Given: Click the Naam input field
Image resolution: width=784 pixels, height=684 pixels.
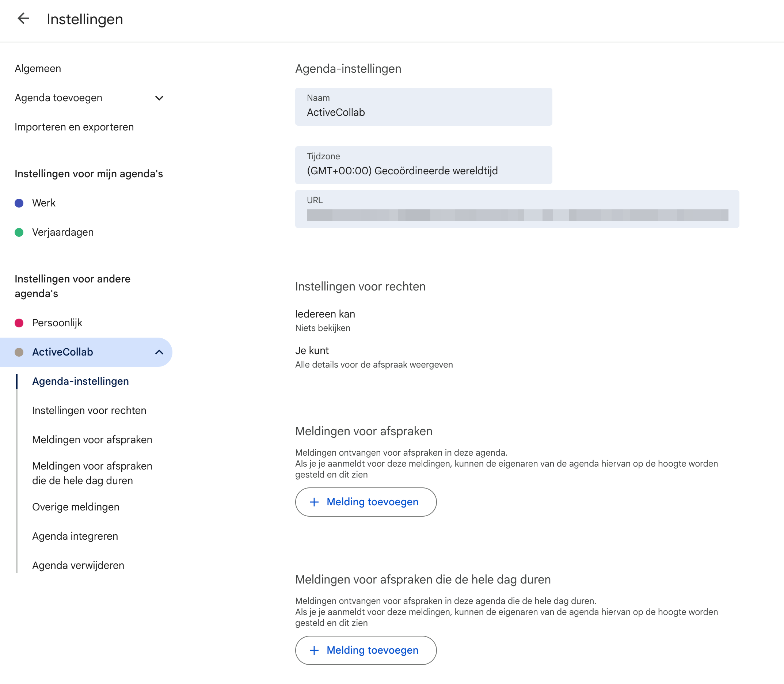Looking at the screenshot, I should (424, 107).
